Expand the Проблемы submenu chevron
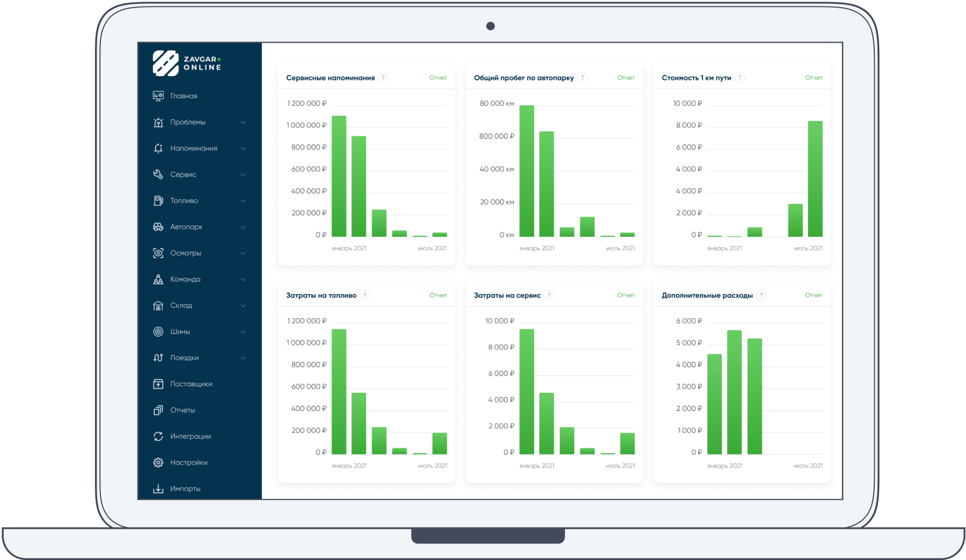The height and width of the screenshot is (560, 966). coord(243,122)
